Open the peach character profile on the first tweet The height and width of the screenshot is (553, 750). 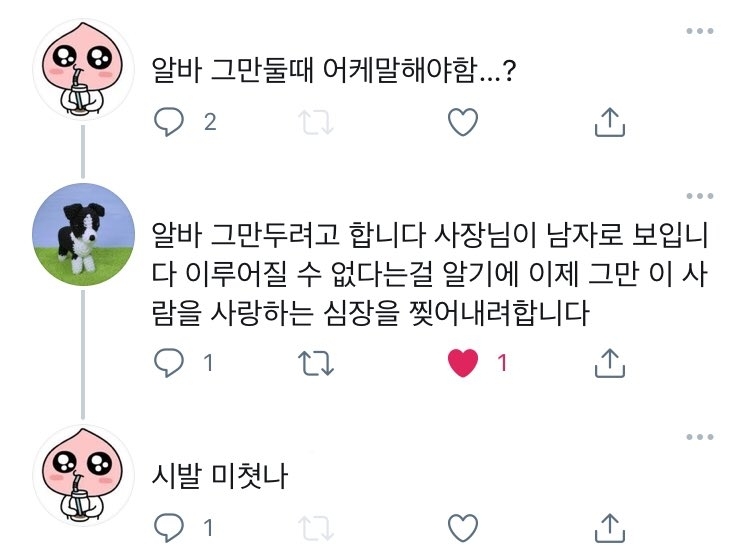pyautogui.click(x=83, y=69)
